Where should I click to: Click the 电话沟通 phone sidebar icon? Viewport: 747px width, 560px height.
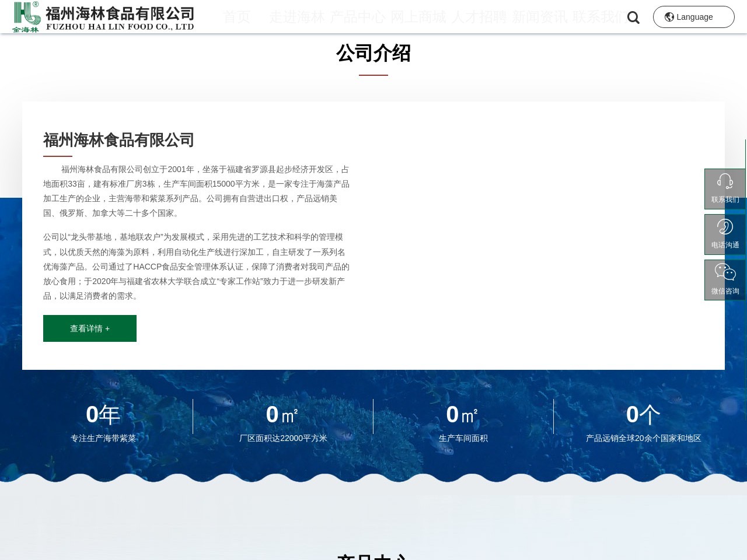[x=725, y=235]
